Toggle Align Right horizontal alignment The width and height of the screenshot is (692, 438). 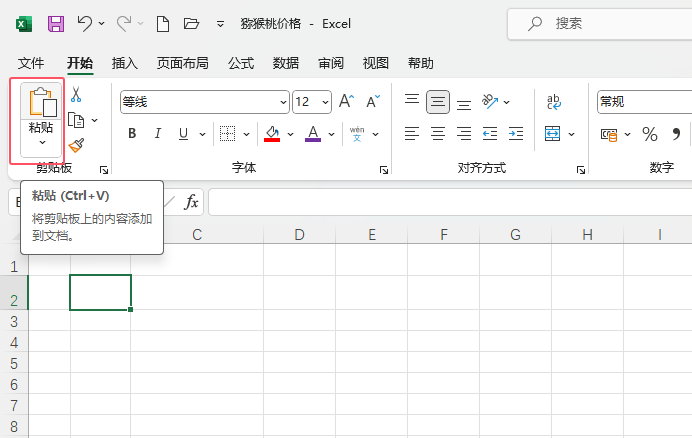[464, 133]
